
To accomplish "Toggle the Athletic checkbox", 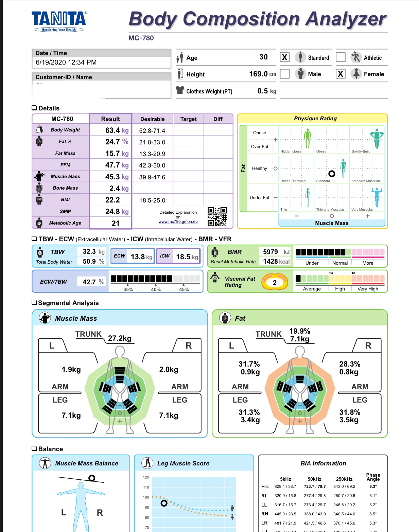I will [x=341, y=57].
